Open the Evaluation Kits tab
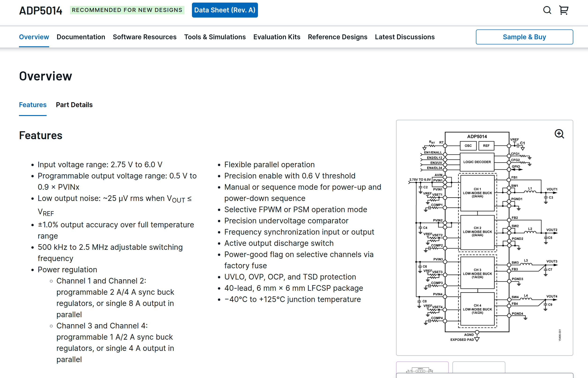 [277, 37]
